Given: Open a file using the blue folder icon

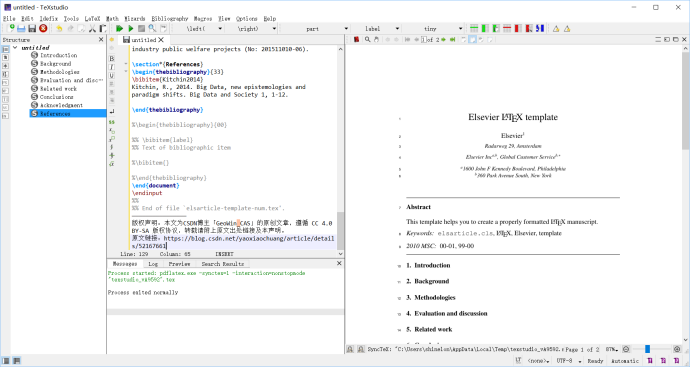Looking at the screenshot, I should (x=21, y=29).
